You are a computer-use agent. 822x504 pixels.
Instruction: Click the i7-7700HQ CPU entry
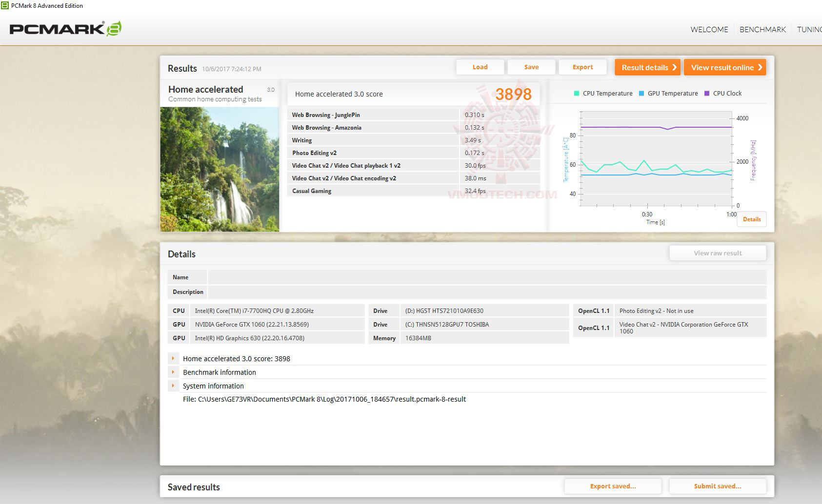pyautogui.click(x=277, y=310)
